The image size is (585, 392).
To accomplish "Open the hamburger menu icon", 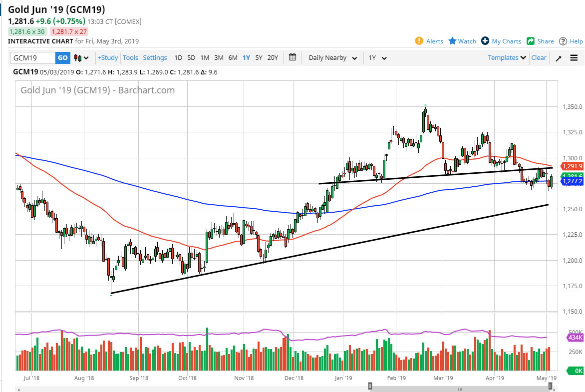I will coord(574,58).
